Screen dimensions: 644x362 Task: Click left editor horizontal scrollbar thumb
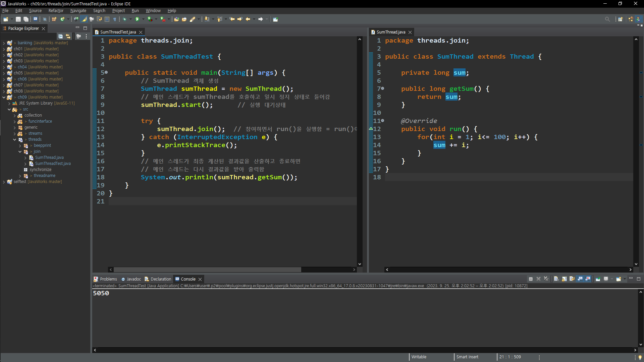pos(207,269)
